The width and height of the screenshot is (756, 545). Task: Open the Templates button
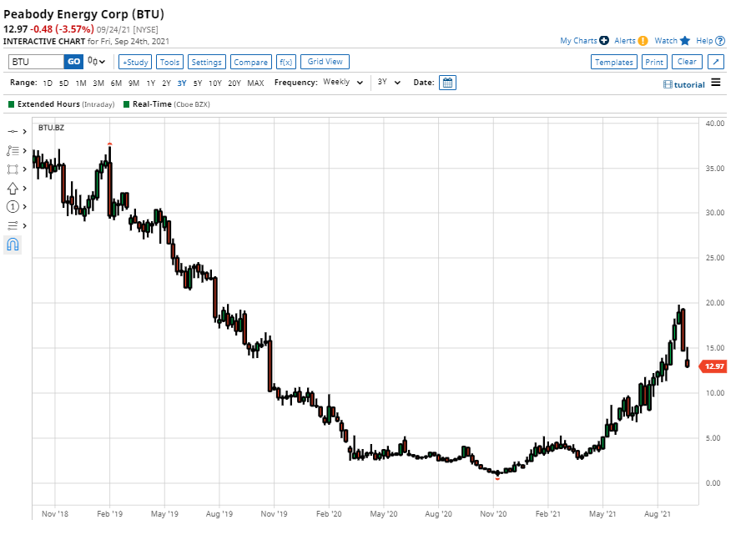pyautogui.click(x=614, y=62)
